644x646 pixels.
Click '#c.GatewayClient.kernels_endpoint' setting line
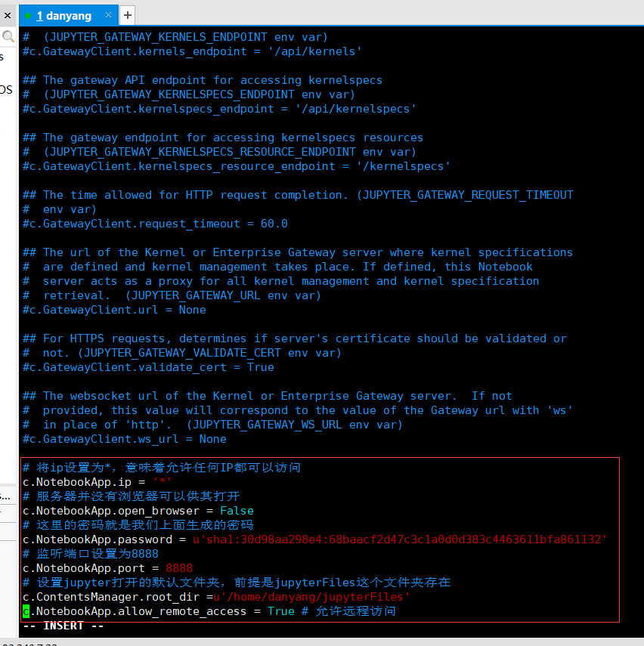point(192,51)
